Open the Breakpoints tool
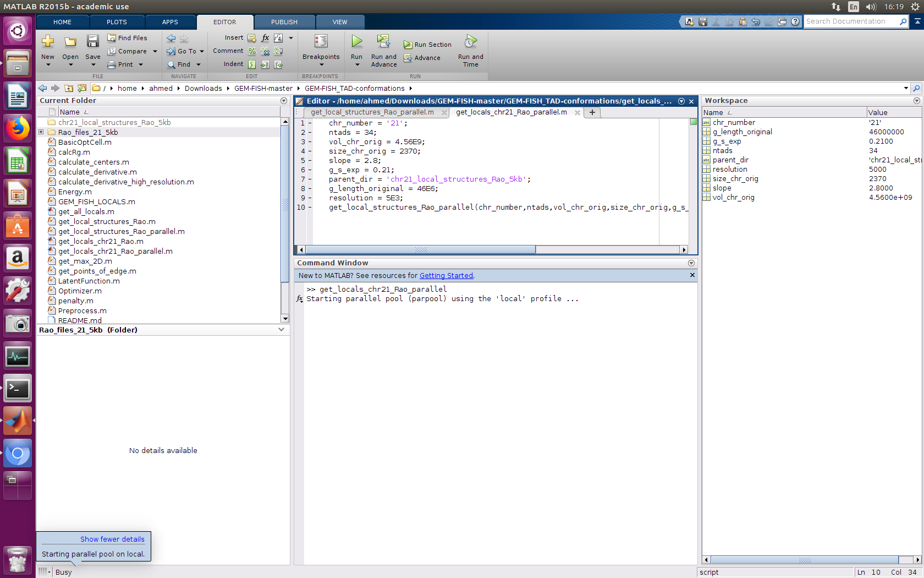The height and width of the screenshot is (578, 924). 321,43
